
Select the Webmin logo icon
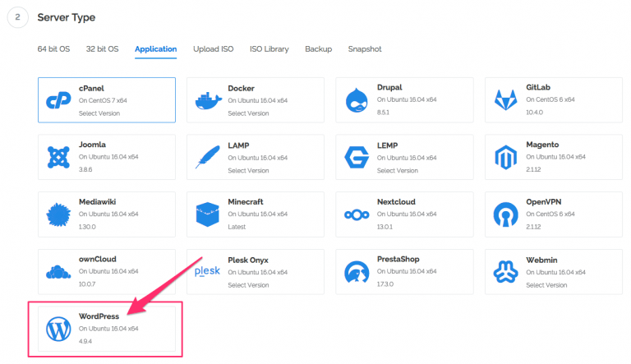tap(505, 272)
